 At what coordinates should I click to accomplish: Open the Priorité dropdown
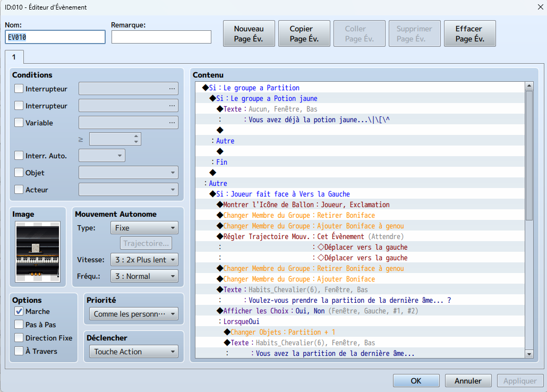coord(134,314)
